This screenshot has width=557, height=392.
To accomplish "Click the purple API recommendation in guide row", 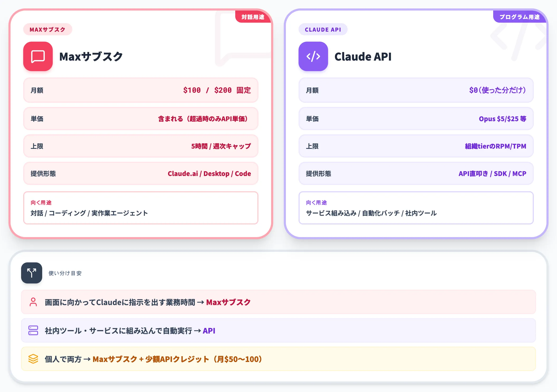I will (x=209, y=331).
